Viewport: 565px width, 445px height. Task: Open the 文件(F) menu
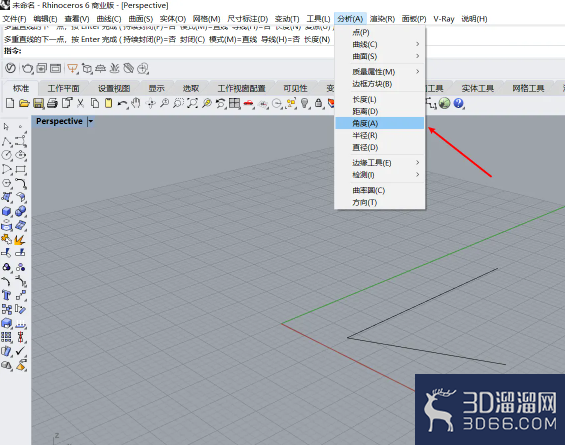14,19
